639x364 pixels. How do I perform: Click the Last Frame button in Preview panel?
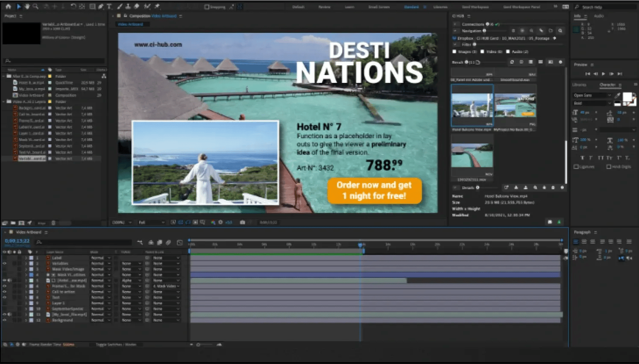click(x=620, y=74)
